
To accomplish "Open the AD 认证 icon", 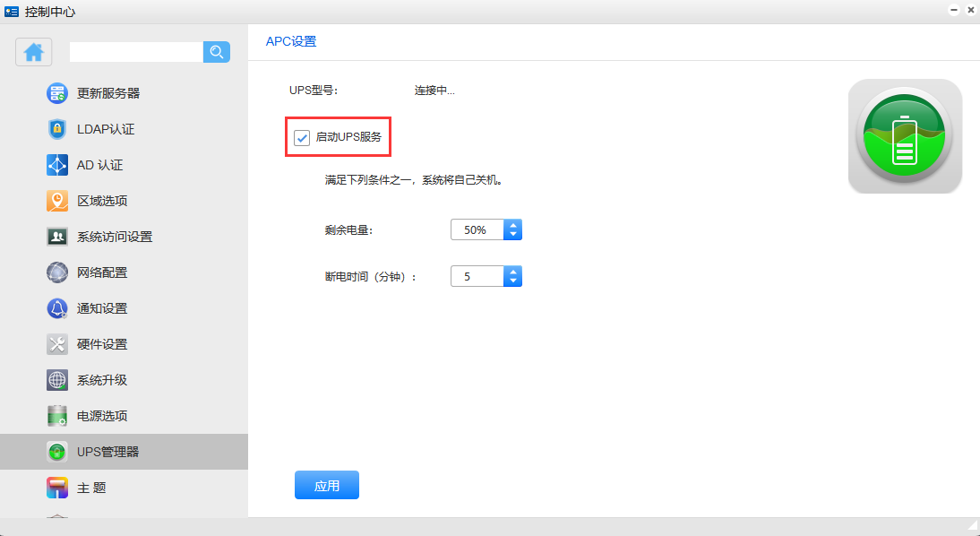I will click(57, 165).
